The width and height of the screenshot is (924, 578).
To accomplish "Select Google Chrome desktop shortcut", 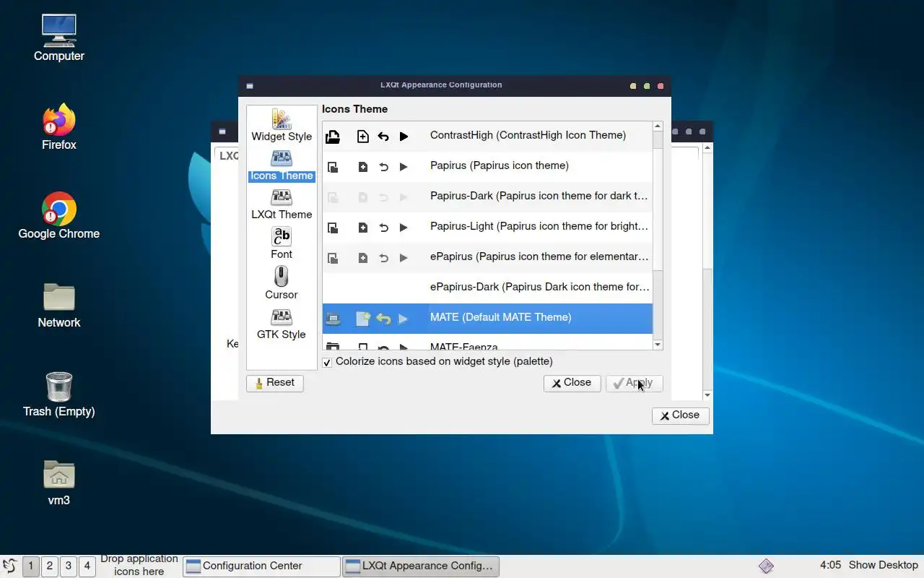I will pyautogui.click(x=59, y=216).
